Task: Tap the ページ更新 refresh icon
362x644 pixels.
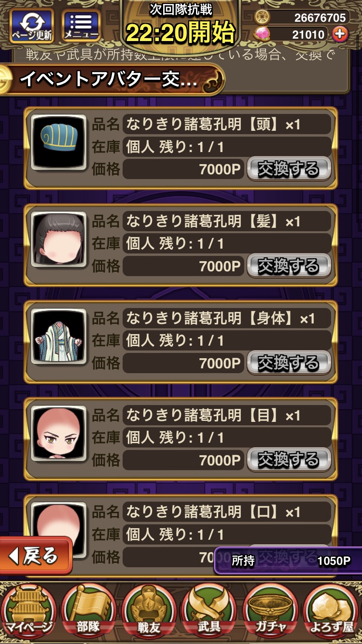Action: pos(32,25)
